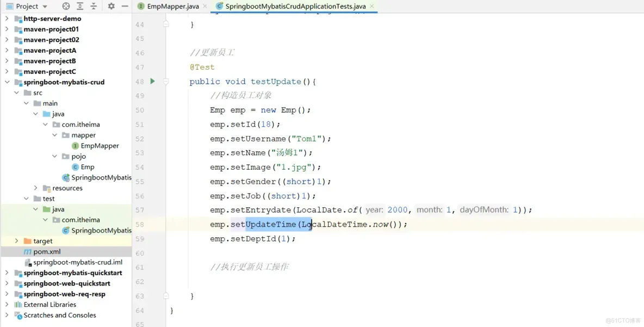Click testUpdate method name
The image size is (644, 327).
[276, 81]
